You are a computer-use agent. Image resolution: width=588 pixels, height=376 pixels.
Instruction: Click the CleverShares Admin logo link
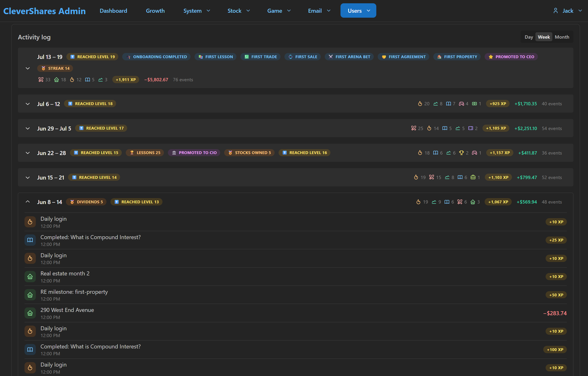pos(44,11)
